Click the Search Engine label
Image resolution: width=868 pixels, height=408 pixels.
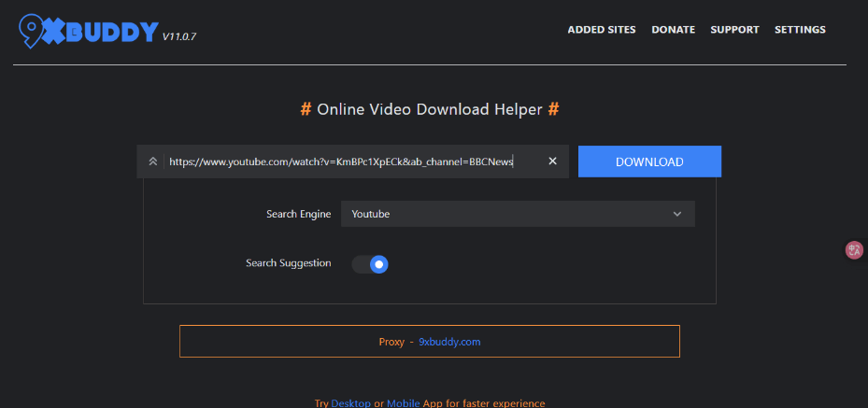pyautogui.click(x=298, y=214)
